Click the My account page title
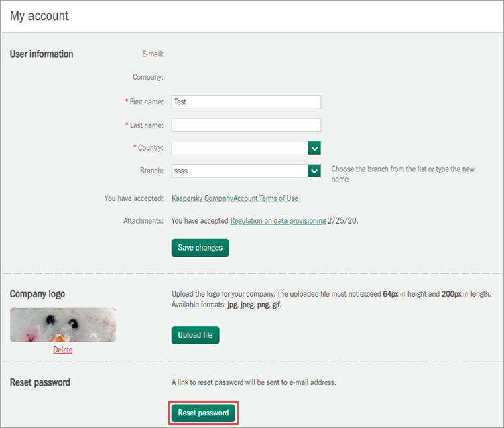The image size is (504, 428). click(40, 15)
